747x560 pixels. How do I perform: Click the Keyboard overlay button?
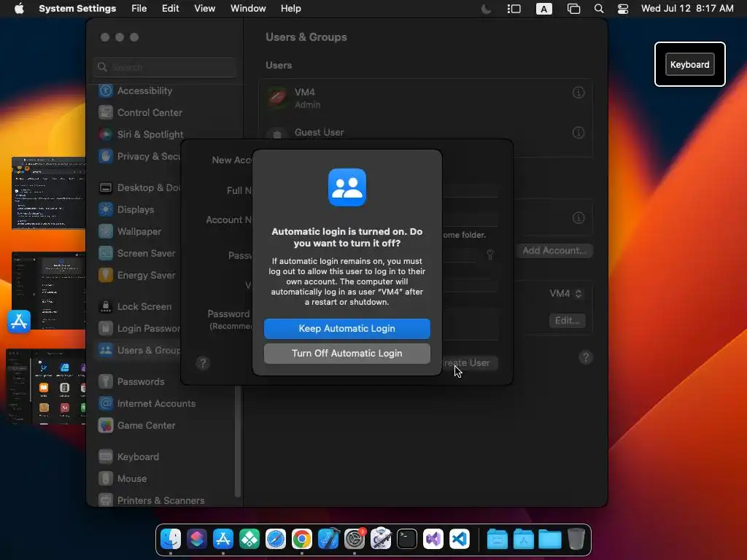689,64
